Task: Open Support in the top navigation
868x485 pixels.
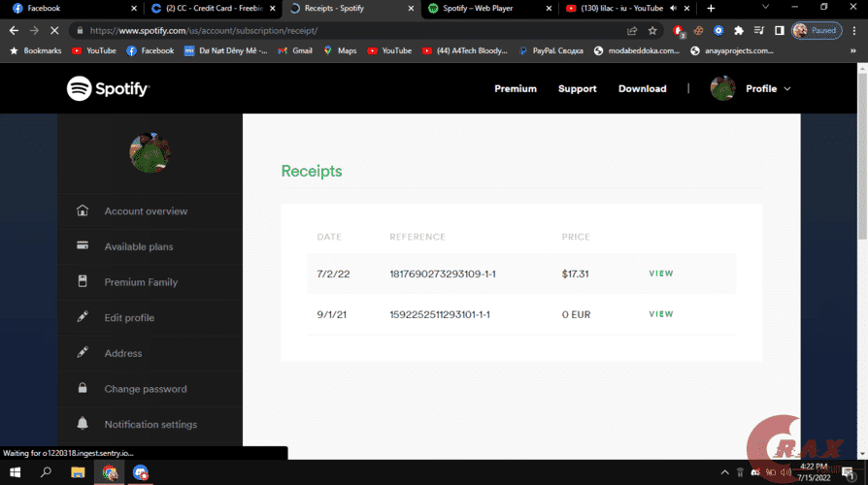Action: click(577, 88)
